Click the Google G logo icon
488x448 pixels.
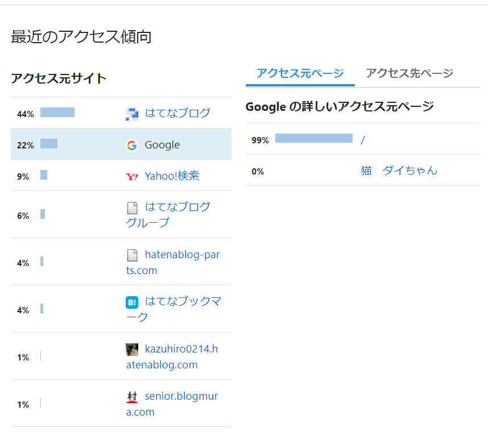tap(132, 146)
